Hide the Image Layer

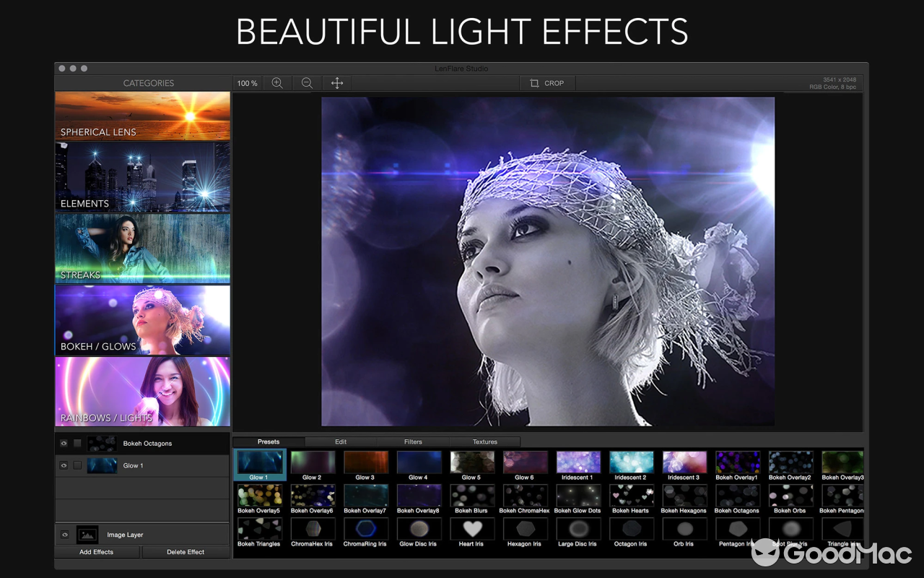[x=64, y=535]
